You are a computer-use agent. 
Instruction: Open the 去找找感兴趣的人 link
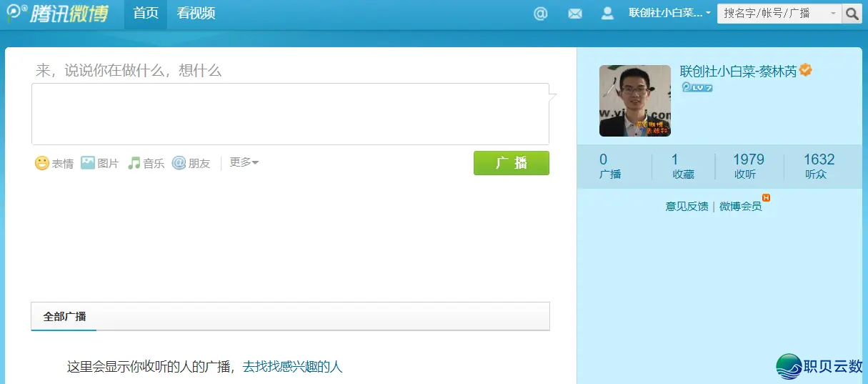292,367
